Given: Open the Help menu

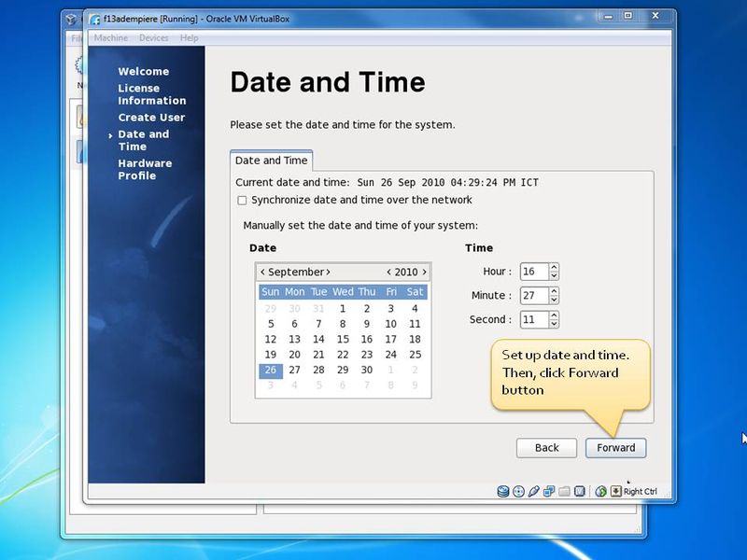Looking at the screenshot, I should click(x=190, y=37).
